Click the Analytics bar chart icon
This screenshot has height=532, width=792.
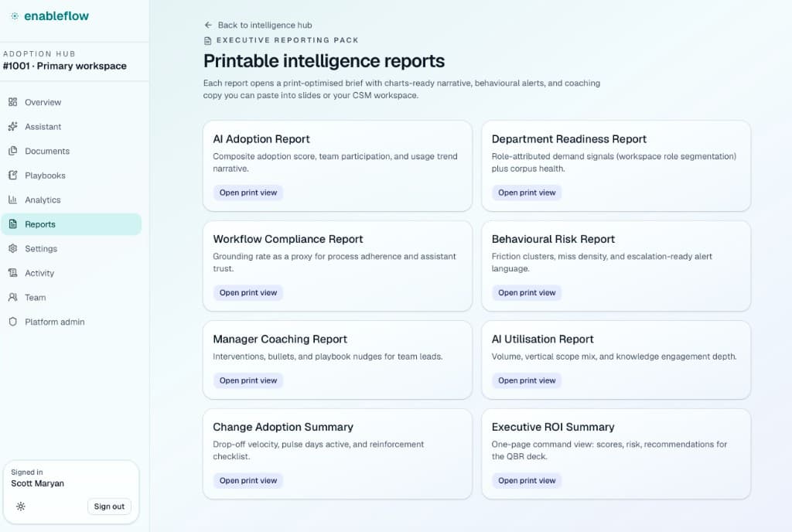click(12, 199)
